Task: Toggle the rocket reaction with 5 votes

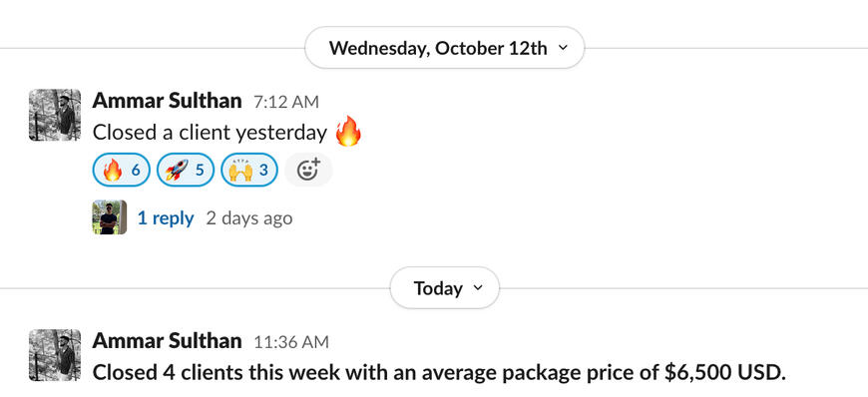Action: (186, 170)
